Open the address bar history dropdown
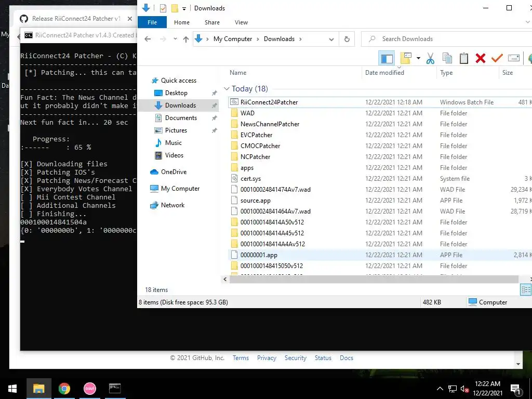532x399 pixels. click(x=331, y=39)
